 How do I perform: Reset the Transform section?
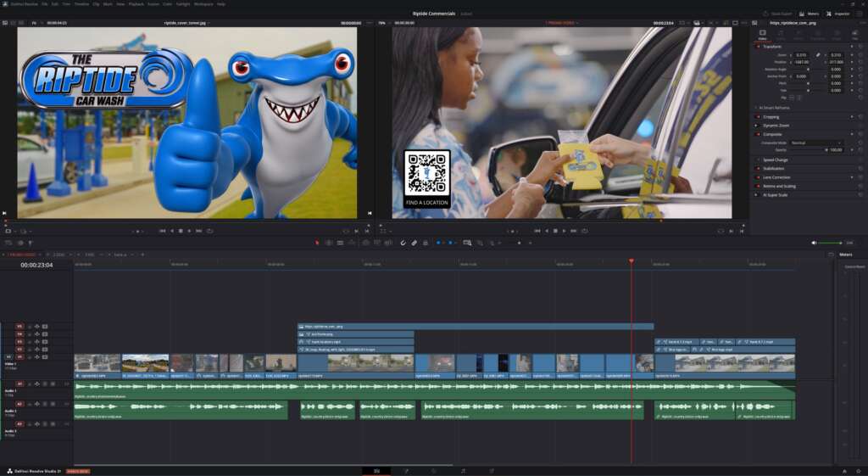click(x=860, y=47)
